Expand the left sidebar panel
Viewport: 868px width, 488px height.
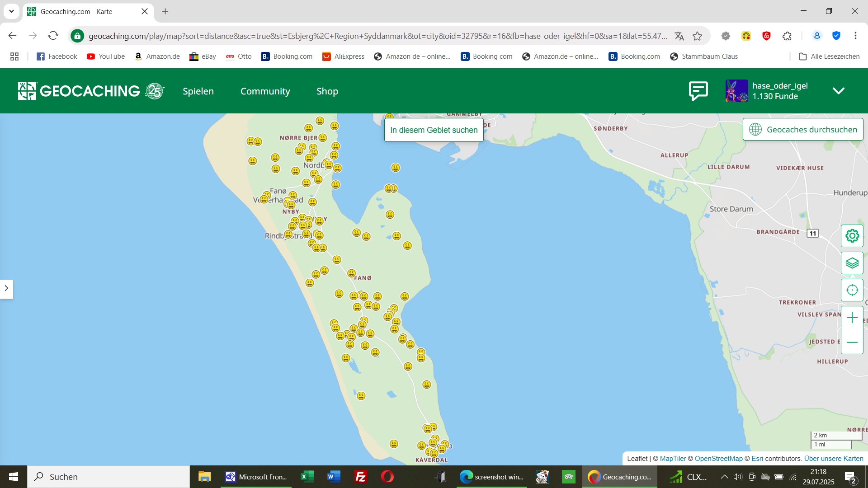click(x=6, y=288)
